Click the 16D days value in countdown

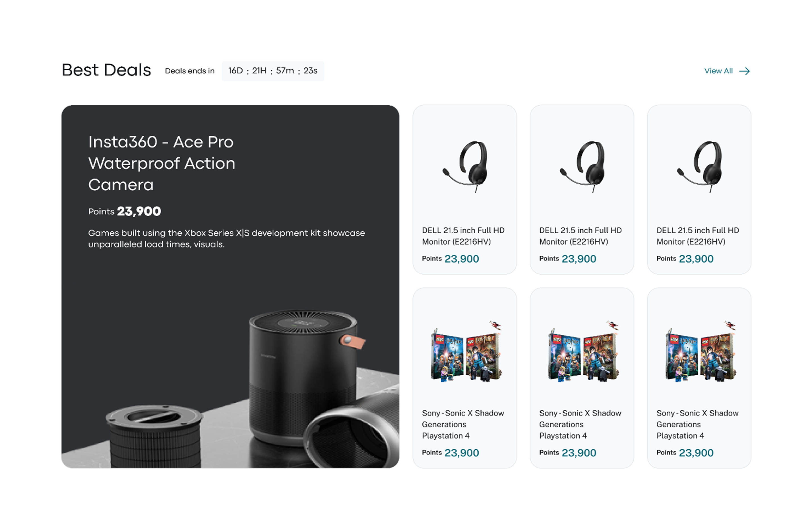coord(235,71)
